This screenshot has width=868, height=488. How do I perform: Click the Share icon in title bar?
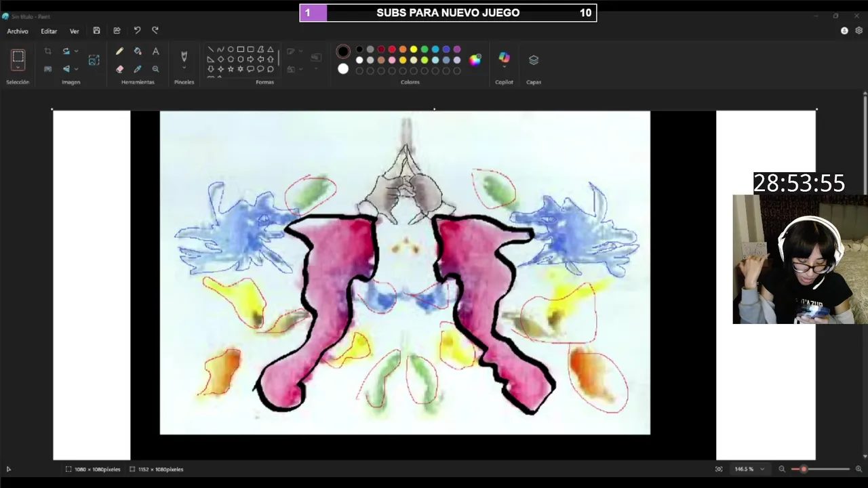click(x=117, y=30)
